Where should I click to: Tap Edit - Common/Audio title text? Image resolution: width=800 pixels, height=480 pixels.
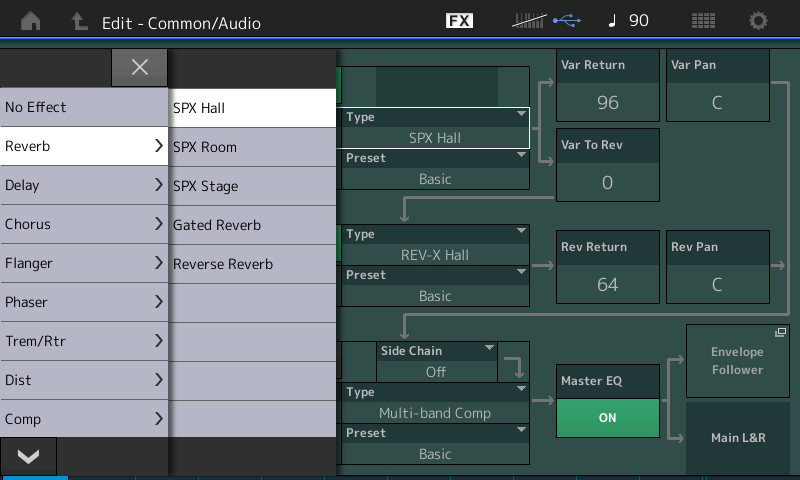[181, 23]
